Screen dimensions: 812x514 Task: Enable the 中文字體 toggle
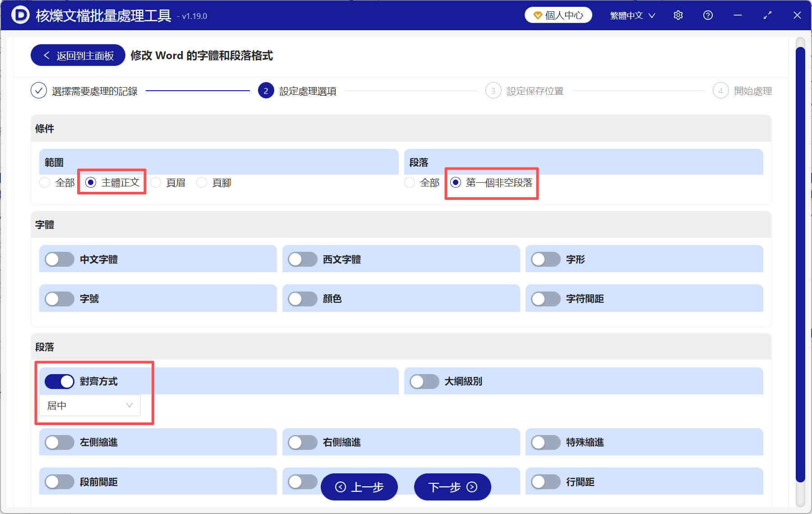click(59, 259)
